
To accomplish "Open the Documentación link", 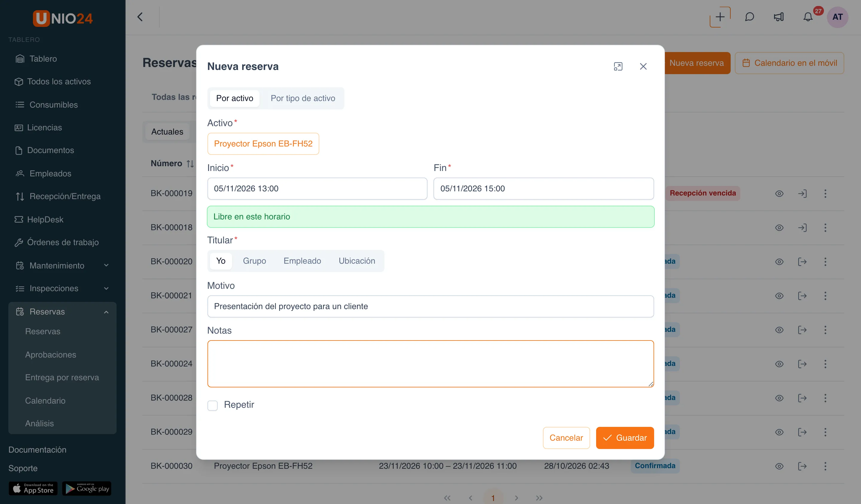I will click(37, 450).
